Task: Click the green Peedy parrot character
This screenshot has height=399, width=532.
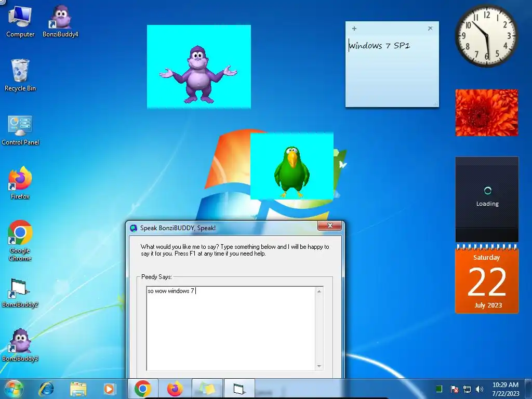Action: point(292,172)
